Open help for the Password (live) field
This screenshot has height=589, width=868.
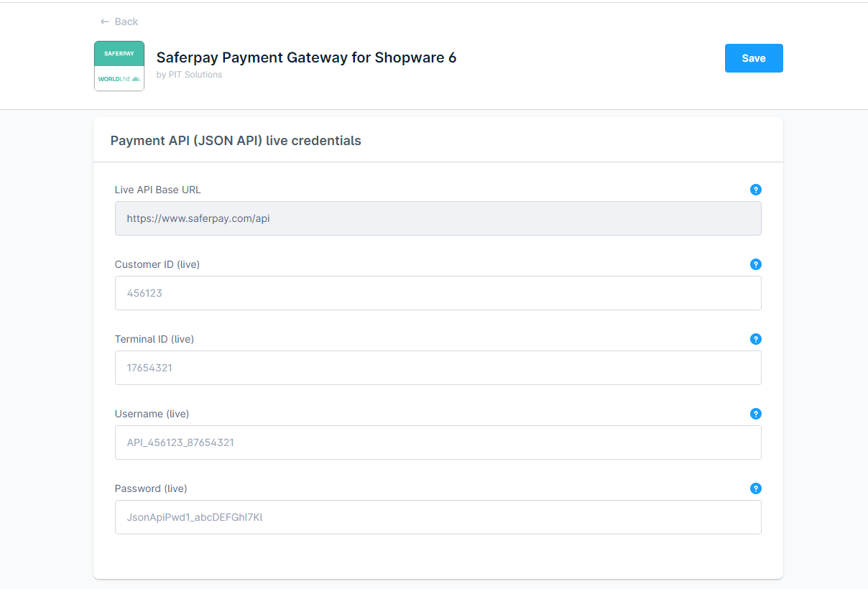[x=755, y=488]
